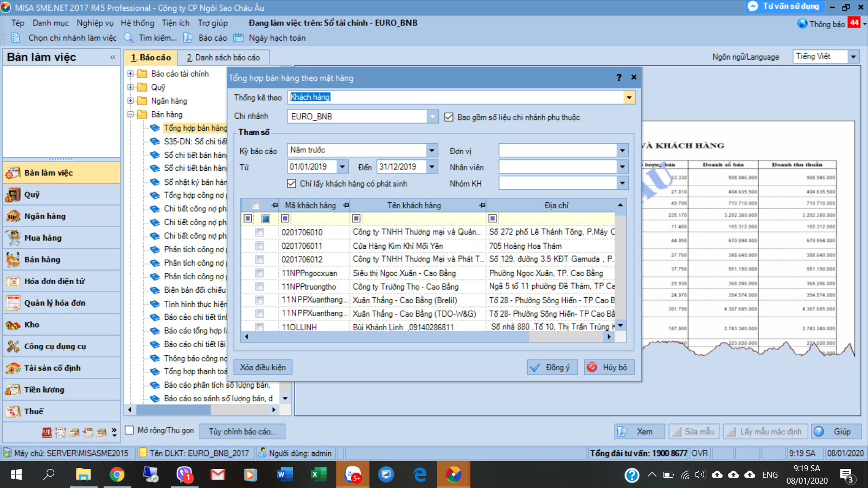Select the Tài sản cố định icon
Image resolution: width=868 pixels, height=488 pixels.
click(13, 368)
